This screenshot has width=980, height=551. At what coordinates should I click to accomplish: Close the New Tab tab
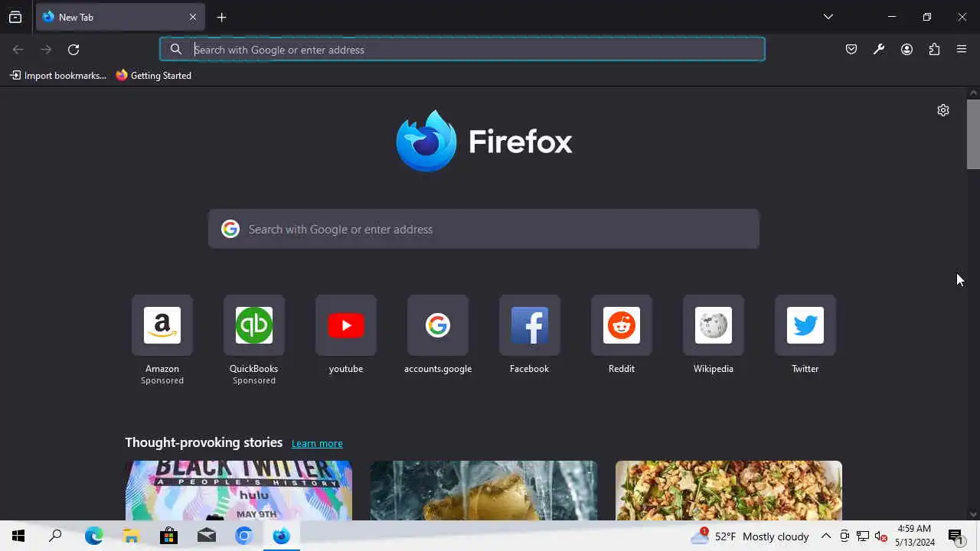point(193,17)
